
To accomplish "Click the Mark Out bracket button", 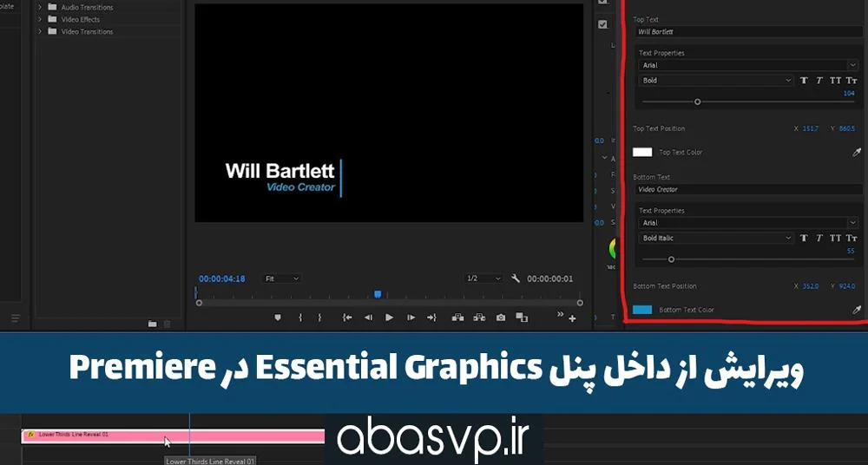I will (319, 318).
